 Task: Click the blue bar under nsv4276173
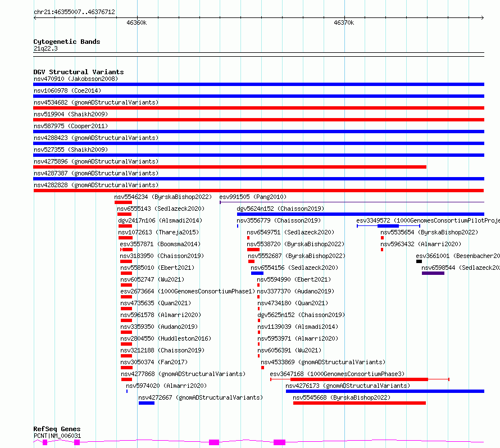385,391
